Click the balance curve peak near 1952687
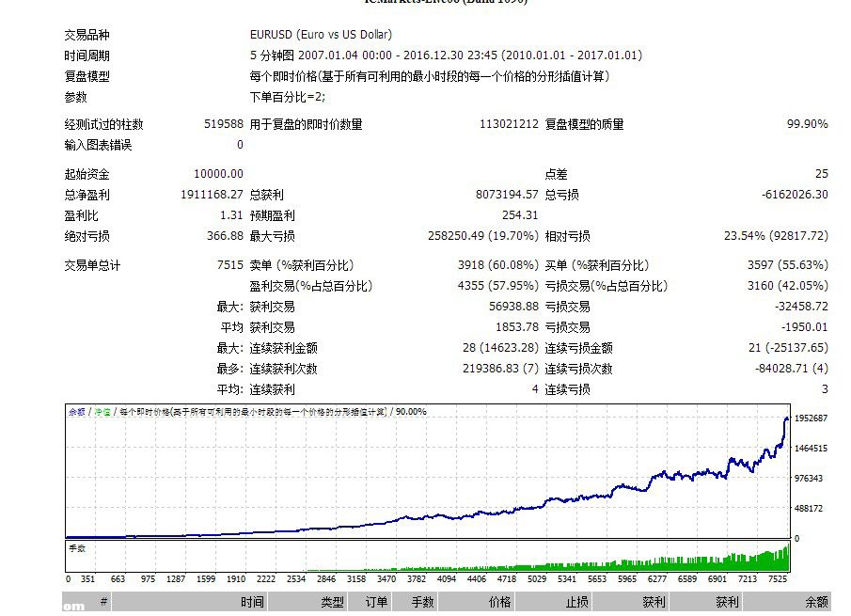851x616 pixels. 786,419
